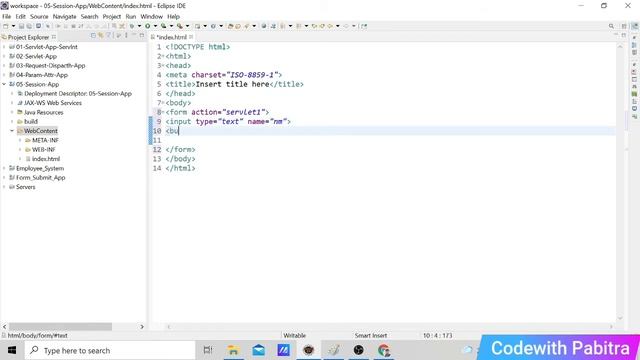Open OBS Studio from the taskbar
The image size is (640, 360).
(358, 350)
